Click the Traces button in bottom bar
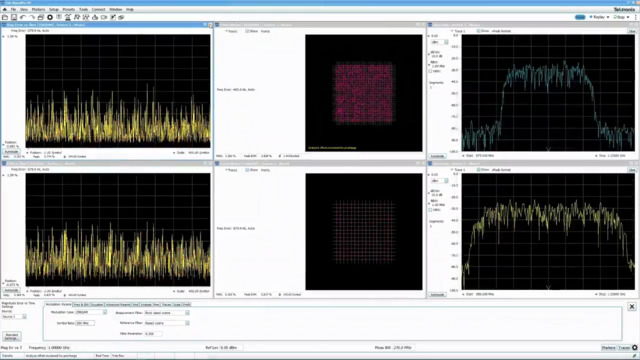Screen dimensions: 640x360 [x=624, y=348]
